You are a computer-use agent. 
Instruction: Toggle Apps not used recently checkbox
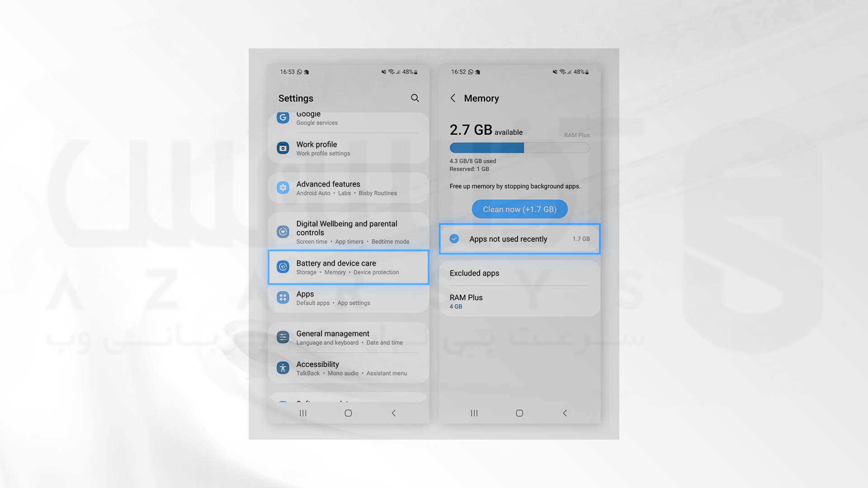(454, 239)
